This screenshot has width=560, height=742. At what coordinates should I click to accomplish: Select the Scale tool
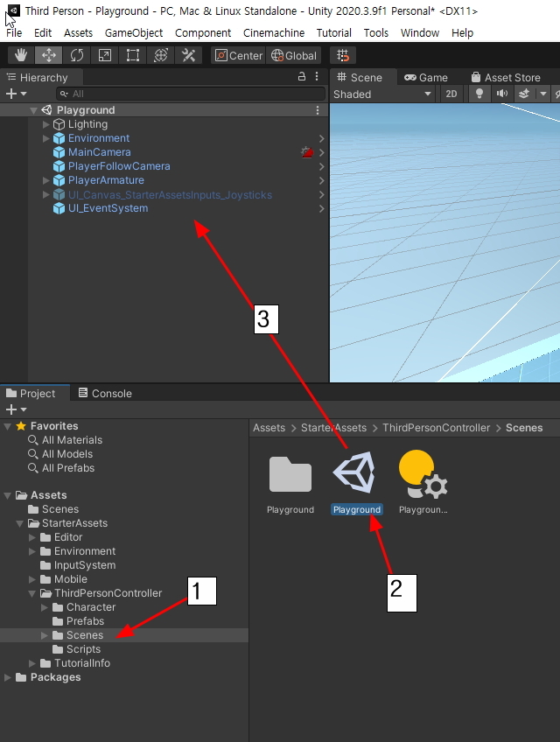[105, 55]
